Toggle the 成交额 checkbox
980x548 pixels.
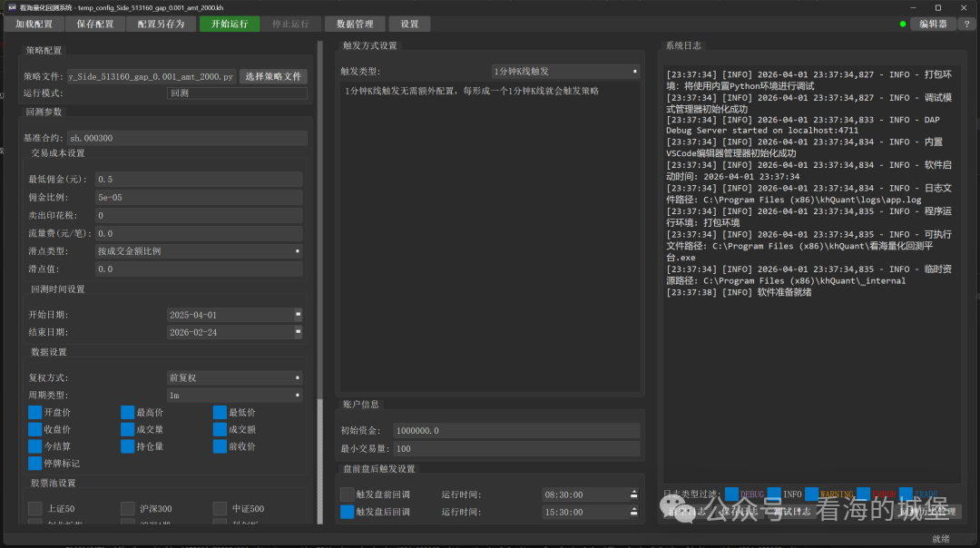point(220,429)
